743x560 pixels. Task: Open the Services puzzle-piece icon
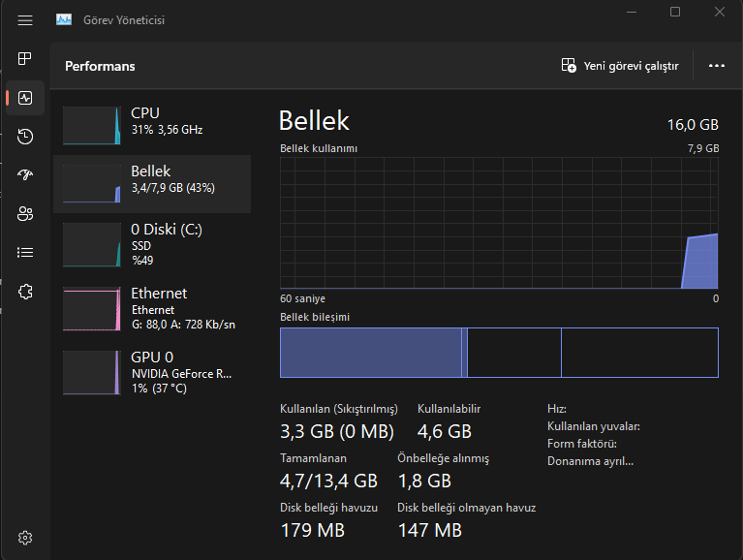25,291
